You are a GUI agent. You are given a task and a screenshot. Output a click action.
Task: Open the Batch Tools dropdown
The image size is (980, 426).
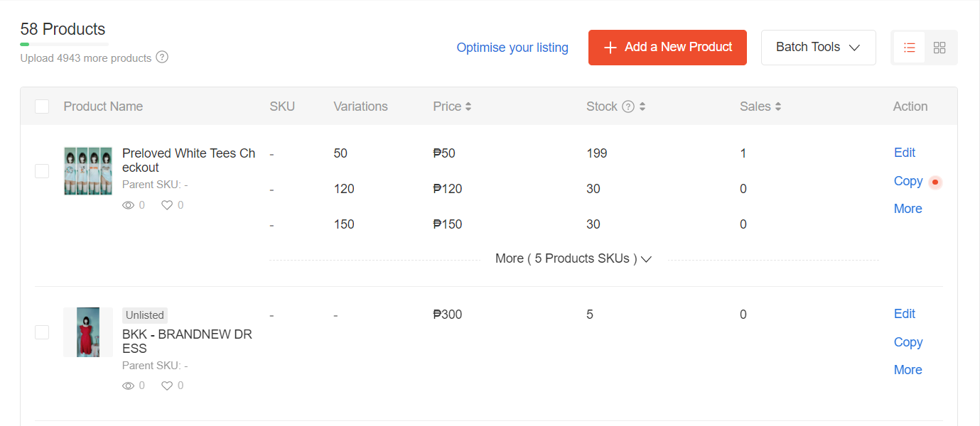818,48
